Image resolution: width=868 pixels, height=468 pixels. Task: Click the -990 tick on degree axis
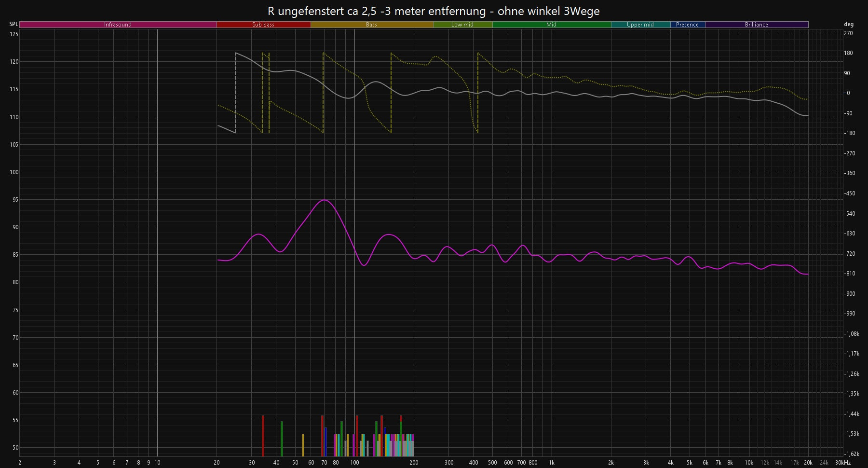click(x=849, y=314)
